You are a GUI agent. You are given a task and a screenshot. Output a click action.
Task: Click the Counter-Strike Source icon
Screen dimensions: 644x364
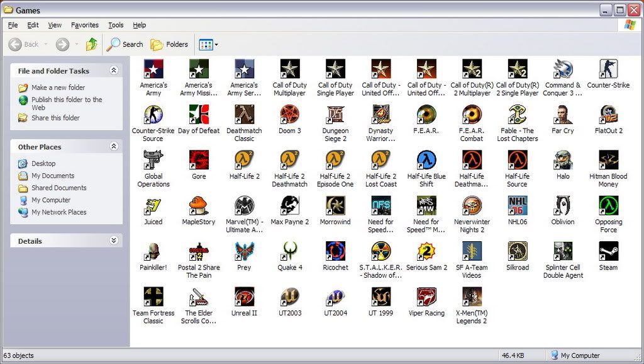click(153, 115)
